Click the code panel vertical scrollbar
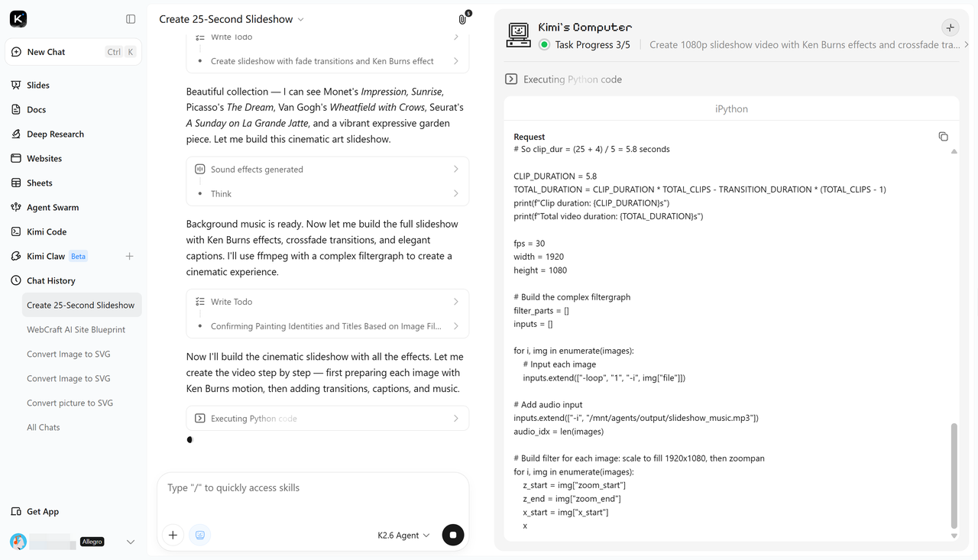This screenshot has height=560, width=978. (954, 476)
